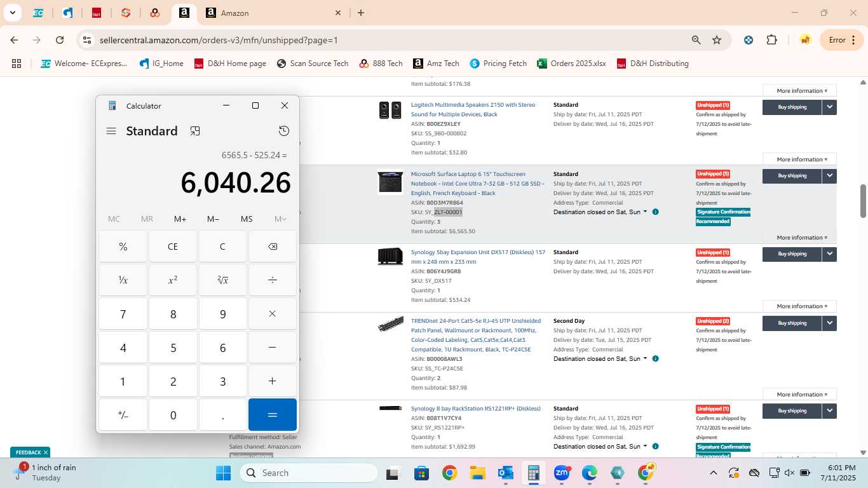Switch to the active Amazon tab

pos(184,13)
